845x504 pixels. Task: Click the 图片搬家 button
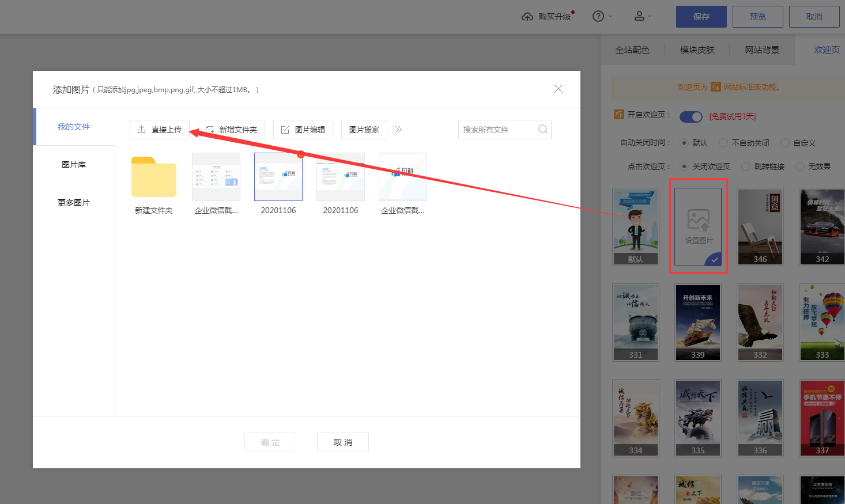pyautogui.click(x=364, y=130)
